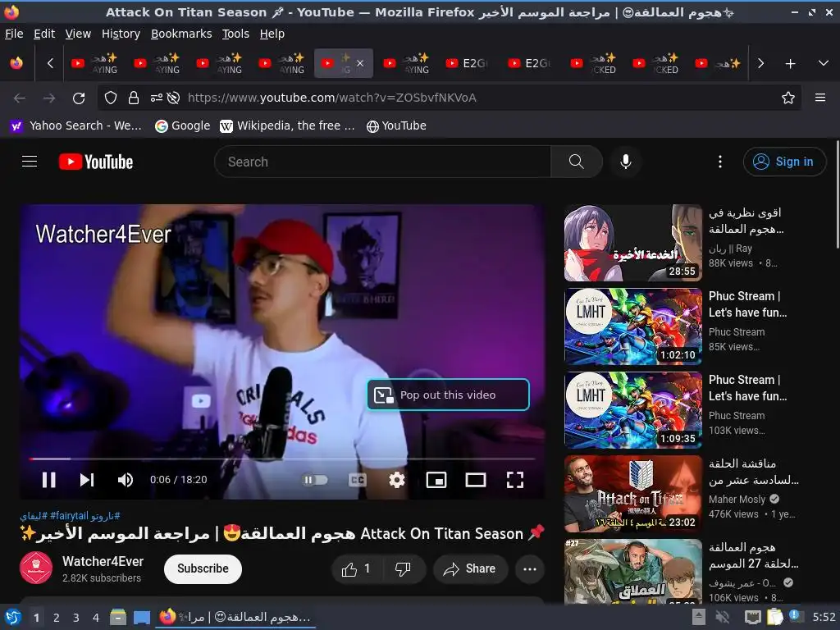840x630 pixels.
Task: Focus the YouTube Search field
Action: (382, 162)
